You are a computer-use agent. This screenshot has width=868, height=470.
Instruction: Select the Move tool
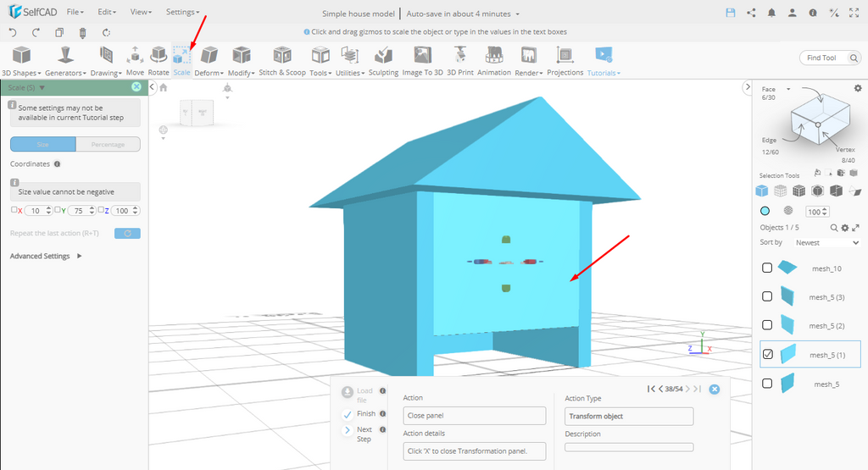pyautogui.click(x=135, y=60)
